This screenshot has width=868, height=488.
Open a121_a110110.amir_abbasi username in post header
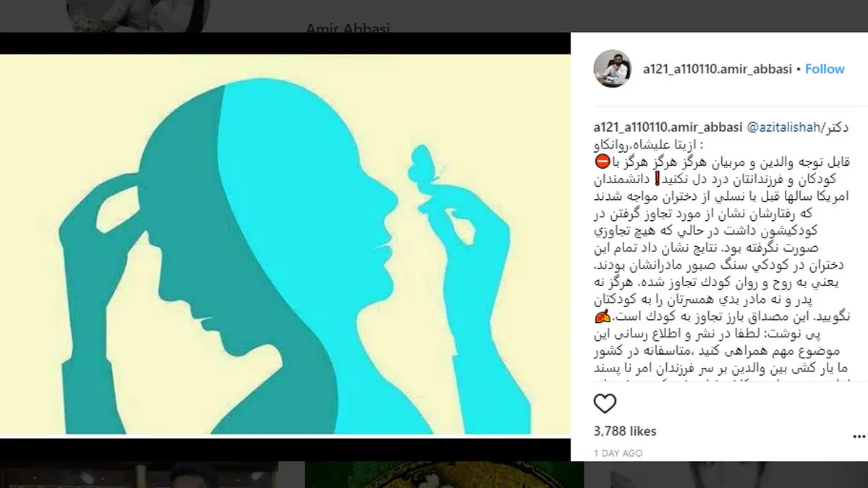718,69
